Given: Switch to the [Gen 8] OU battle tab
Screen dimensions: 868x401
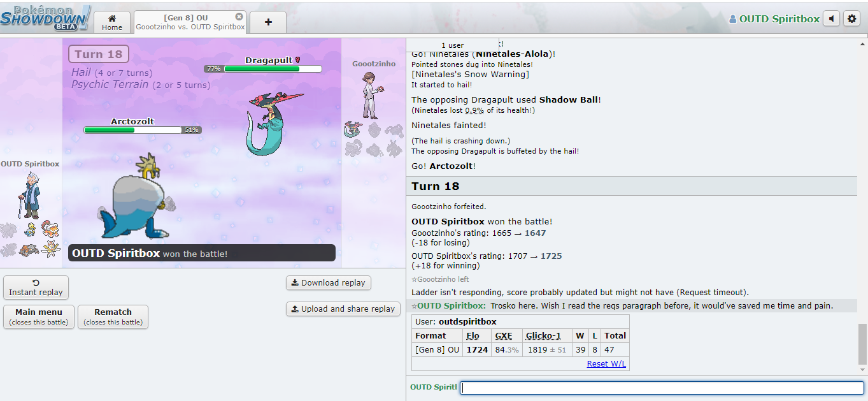Looking at the screenshot, I should 190,22.
